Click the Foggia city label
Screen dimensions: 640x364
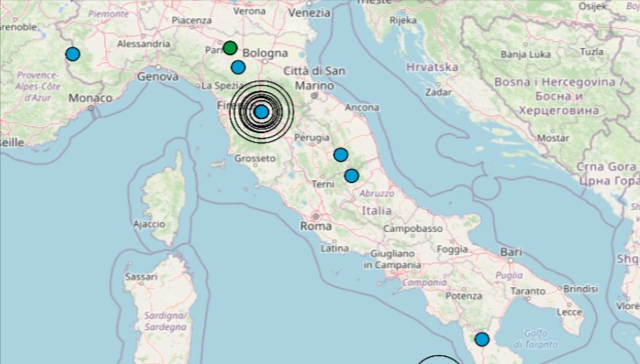tap(453, 248)
